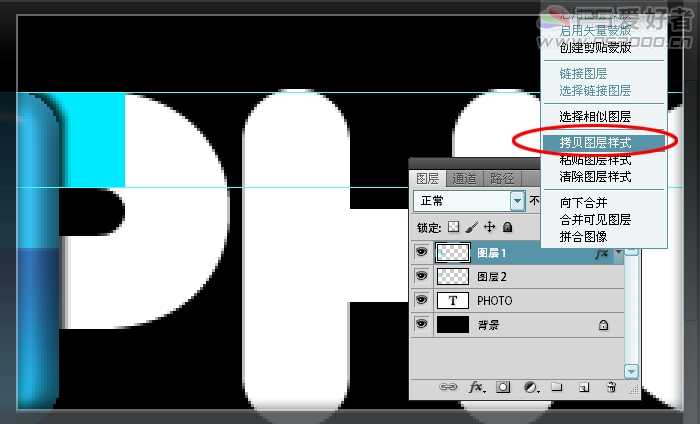Open the add layer style fx button
700x424 pixels.
476,387
